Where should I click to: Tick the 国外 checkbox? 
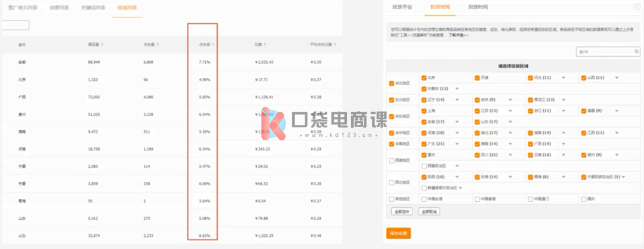point(583,199)
